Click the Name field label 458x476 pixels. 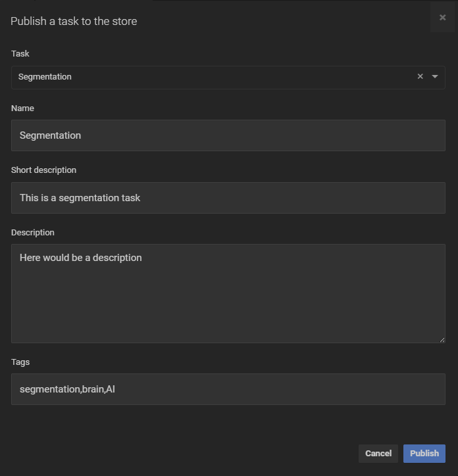tap(22, 108)
